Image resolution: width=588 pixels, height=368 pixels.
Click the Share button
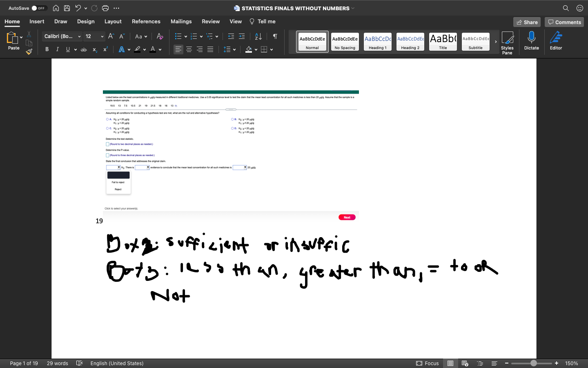coord(527,22)
